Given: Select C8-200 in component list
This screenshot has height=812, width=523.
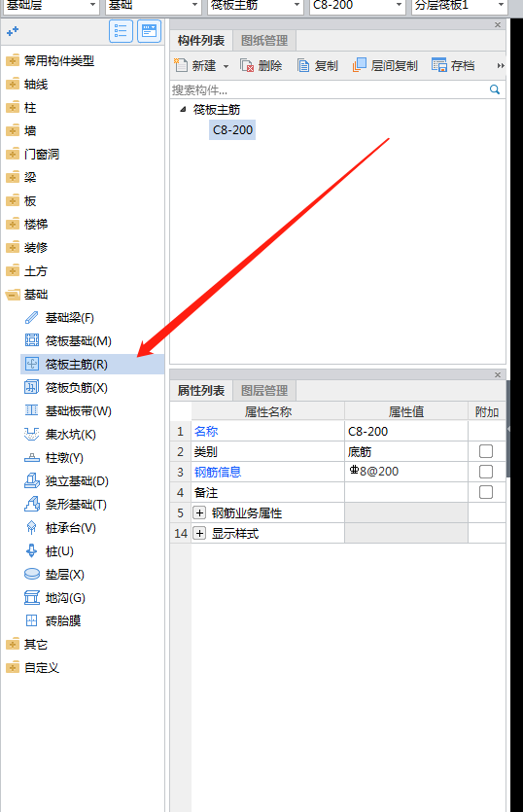Looking at the screenshot, I should (232, 129).
